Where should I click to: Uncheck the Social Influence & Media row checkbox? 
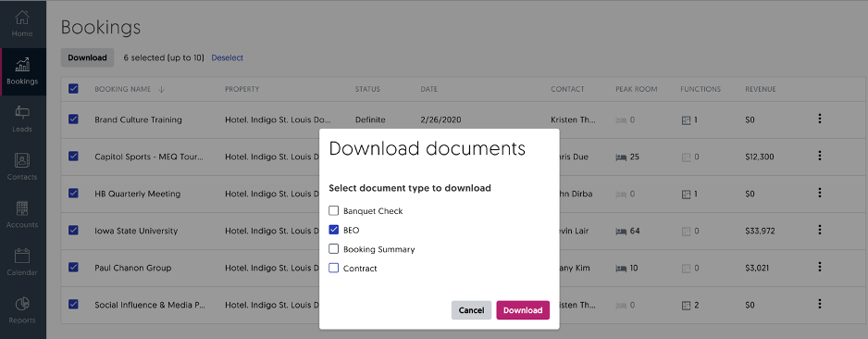(73, 304)
